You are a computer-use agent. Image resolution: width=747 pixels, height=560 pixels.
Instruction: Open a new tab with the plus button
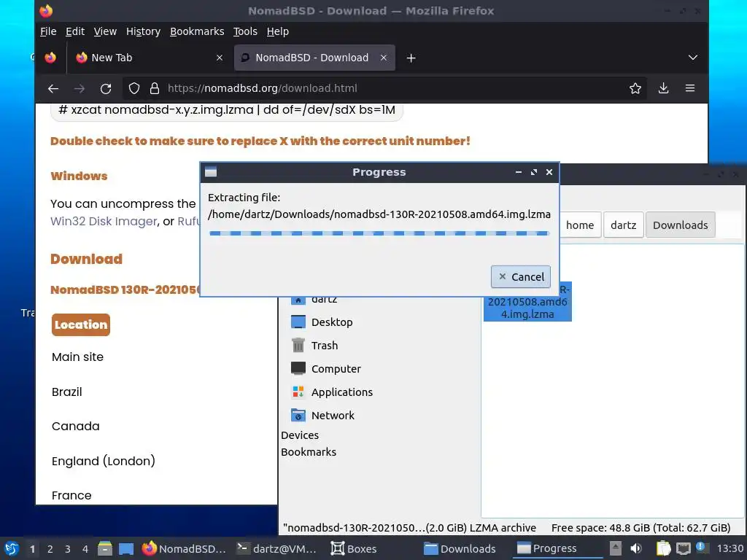(411, 58)
